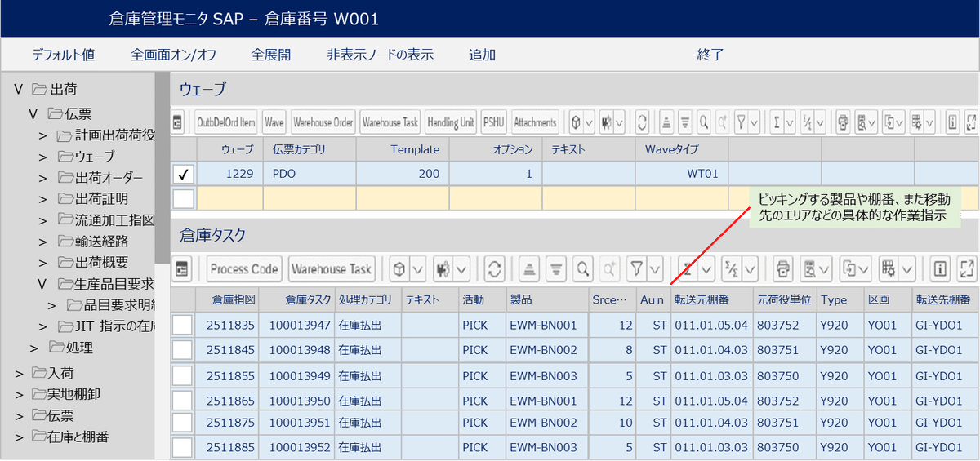Screen dimensions: 980x461
Task: Expand the 入荷 tree node
Action: pyautogui.click(x=19, y=373)
